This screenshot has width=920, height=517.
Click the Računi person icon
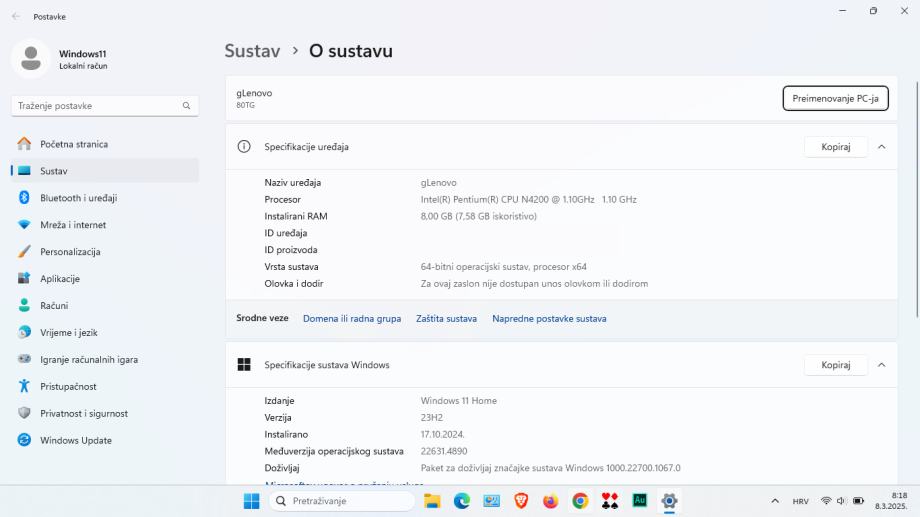coord(24,305)
